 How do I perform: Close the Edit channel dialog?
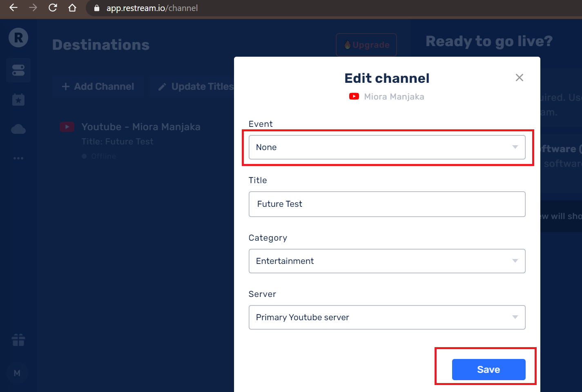click(519, 78)
